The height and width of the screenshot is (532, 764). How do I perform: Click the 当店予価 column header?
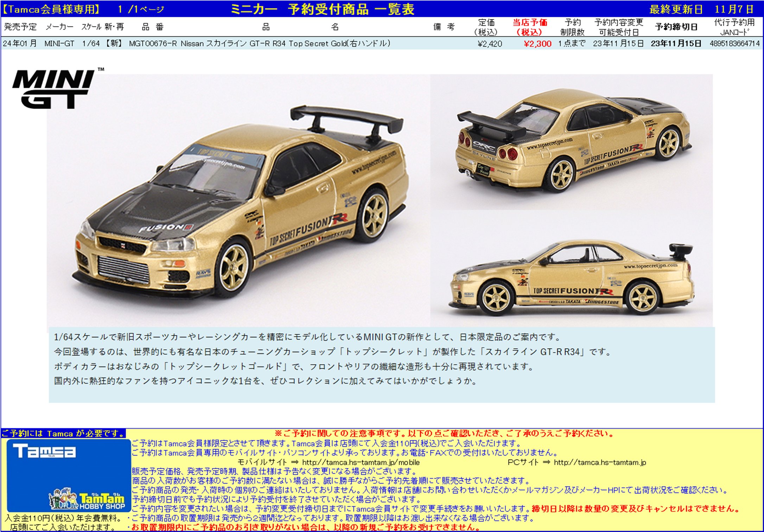tap(530, 27)
